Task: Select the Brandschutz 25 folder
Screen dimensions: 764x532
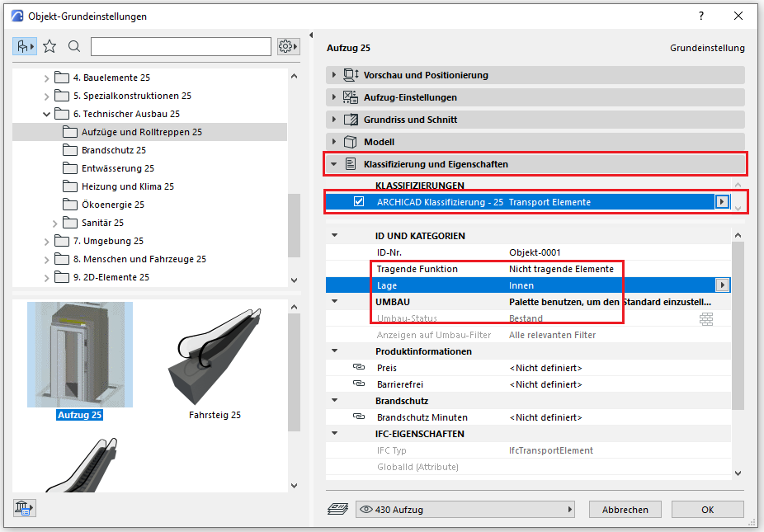Action: [113, 150]
